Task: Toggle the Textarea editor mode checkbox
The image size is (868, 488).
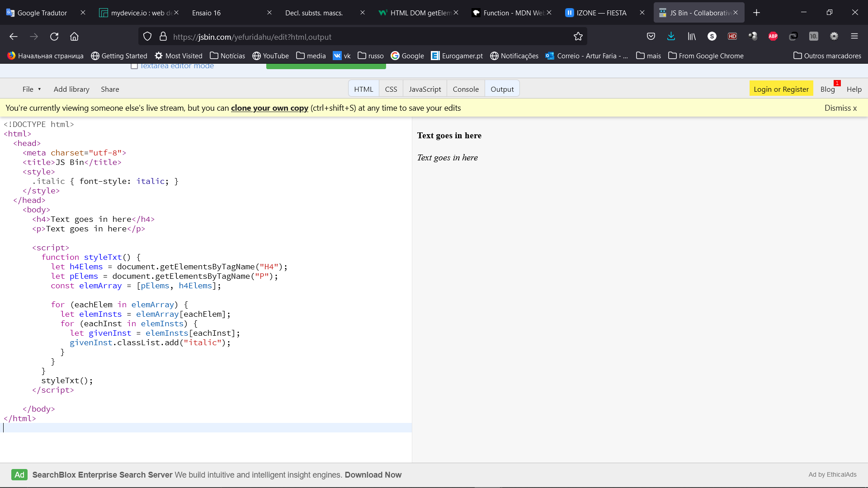Action: click(x=134, y=66)
